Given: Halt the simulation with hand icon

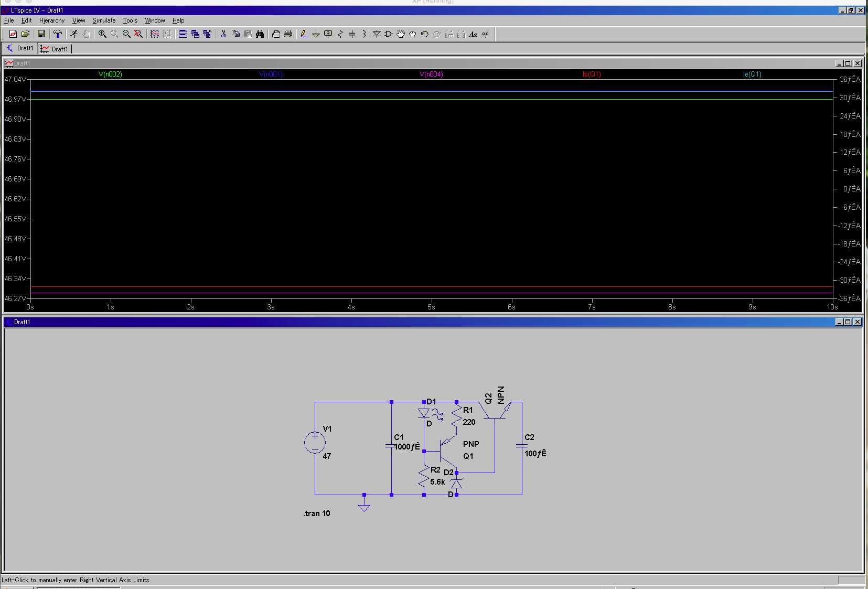Looking at the screenshot, I should coord(86,34).
